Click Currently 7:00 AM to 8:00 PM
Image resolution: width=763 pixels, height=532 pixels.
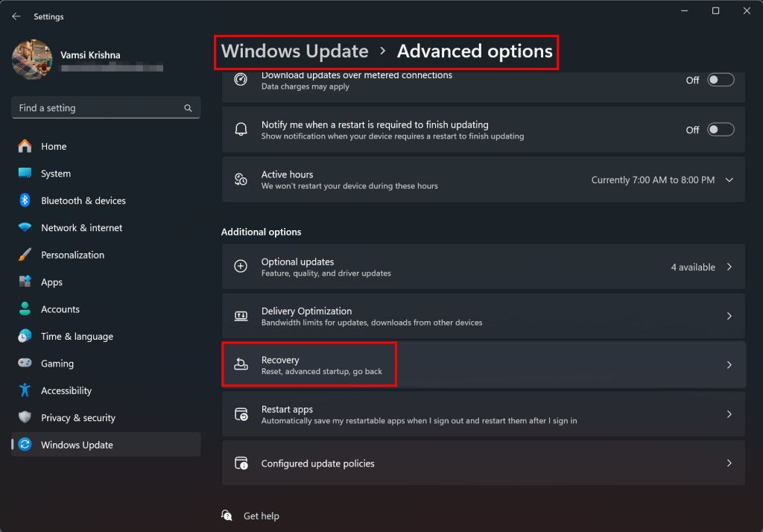(x=653, y=180)
